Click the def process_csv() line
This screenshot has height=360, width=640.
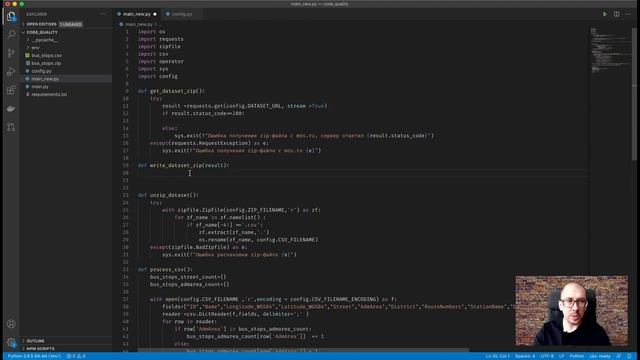(x=165, y=269)
